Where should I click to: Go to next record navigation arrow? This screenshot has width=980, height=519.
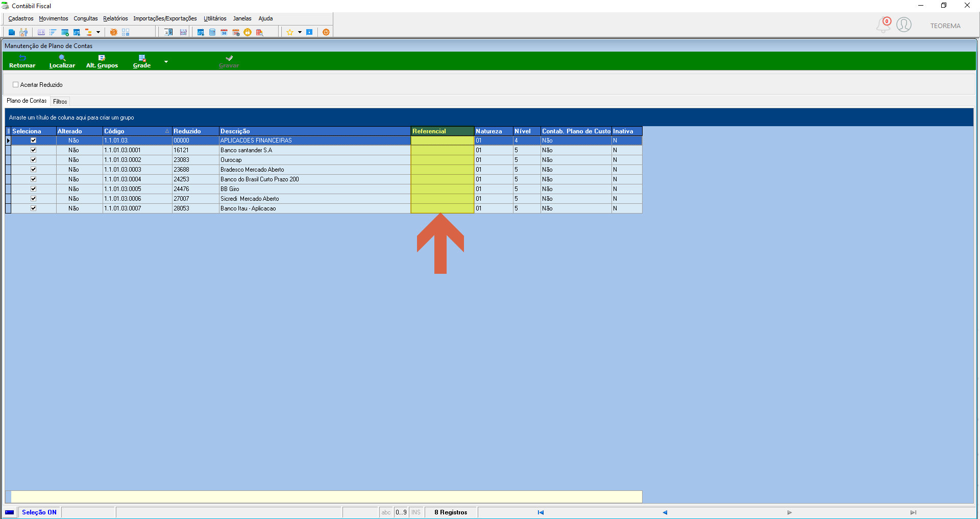[x=789, y=512]
